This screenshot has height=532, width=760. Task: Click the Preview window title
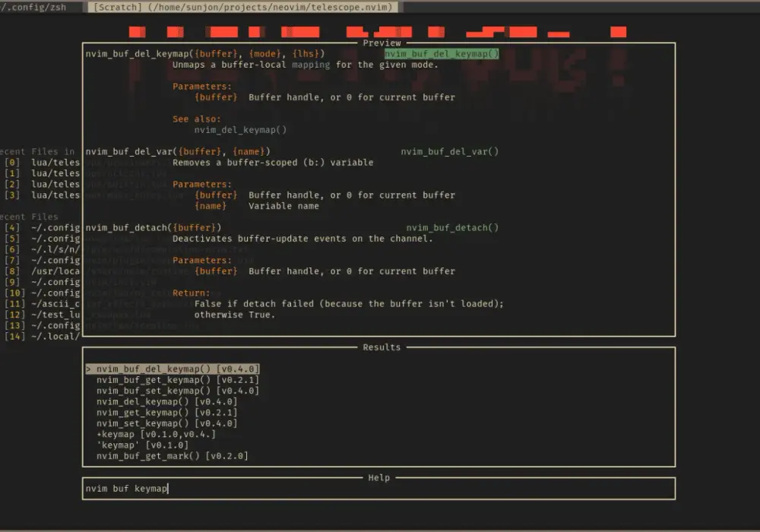click(x=382, y=43)
